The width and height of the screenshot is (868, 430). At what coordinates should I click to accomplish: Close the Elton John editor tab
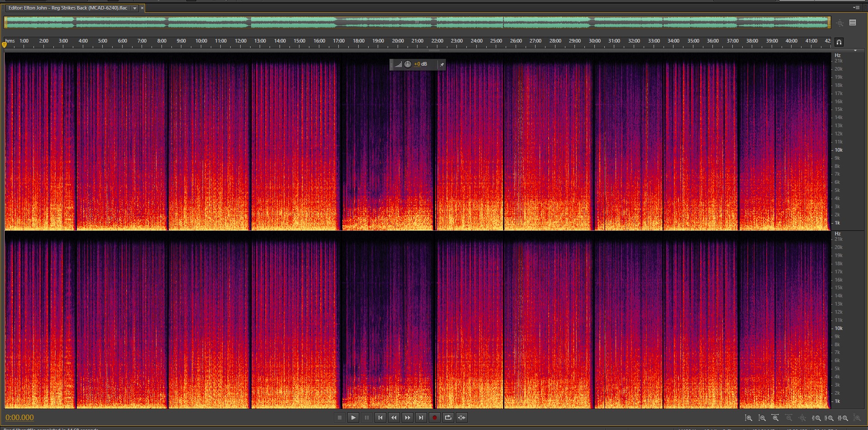[x=142, y=8]
